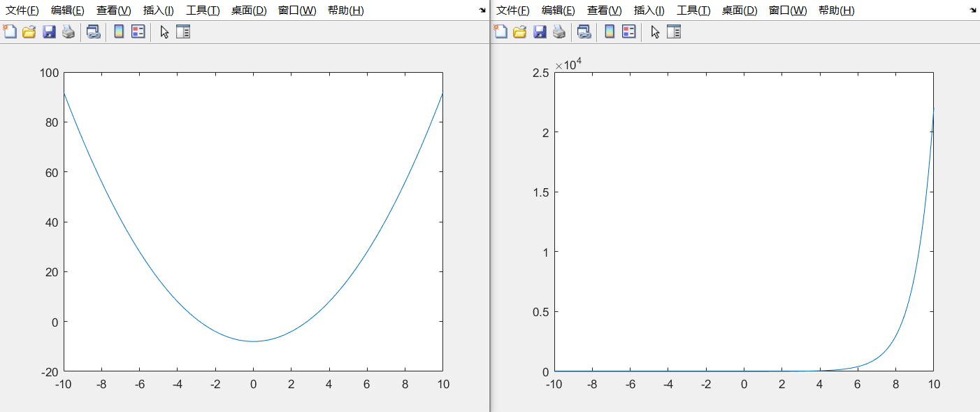Click the ×10^4 exponent label
Screen dimensions: 980x412
(568, 64)
